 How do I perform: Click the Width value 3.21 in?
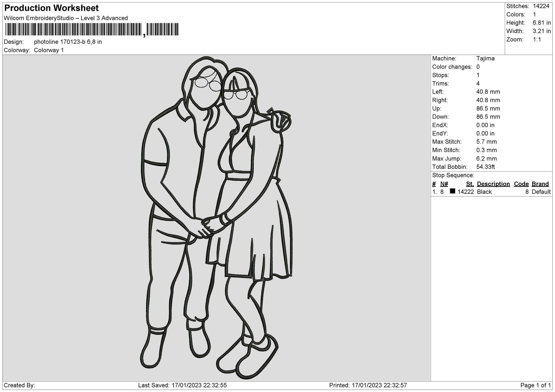point(542,31)
